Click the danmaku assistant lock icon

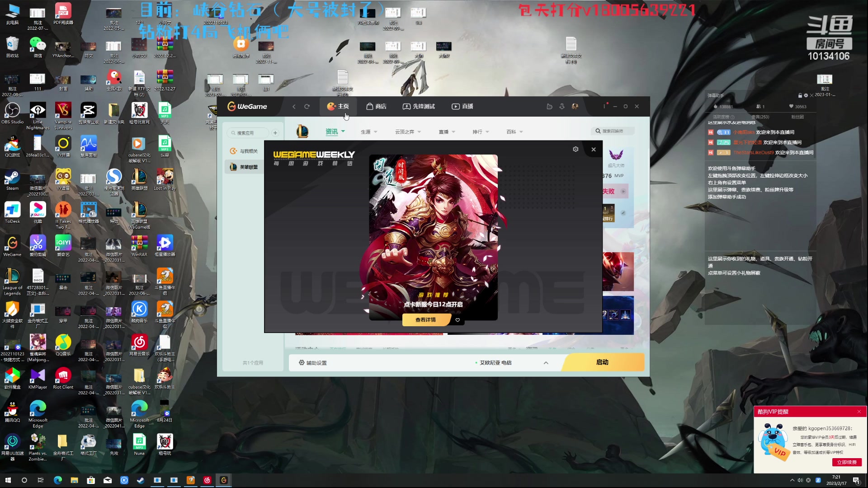tap(800, 95)
